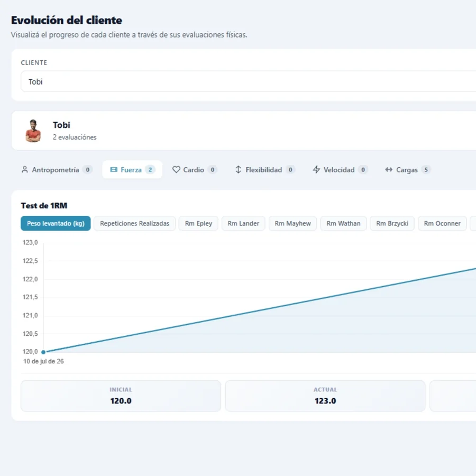Click the Fuerza count badge showing 2

click(150, 170)
